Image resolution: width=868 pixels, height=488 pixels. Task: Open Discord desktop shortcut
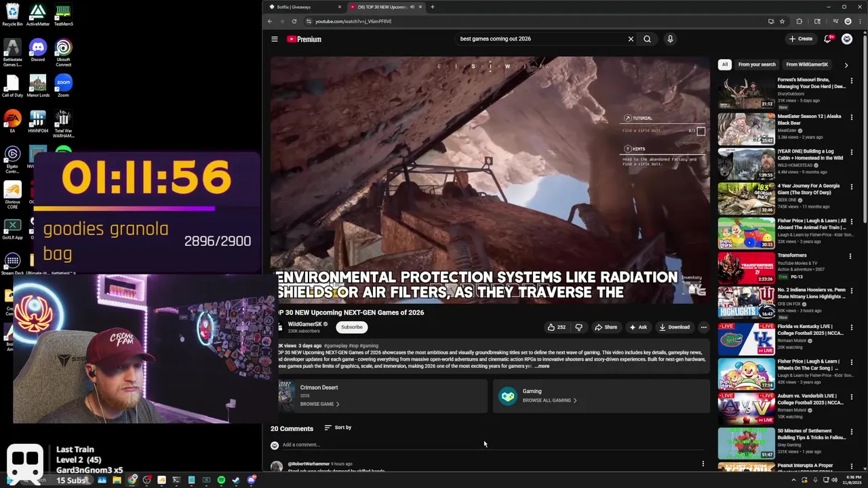38,51
